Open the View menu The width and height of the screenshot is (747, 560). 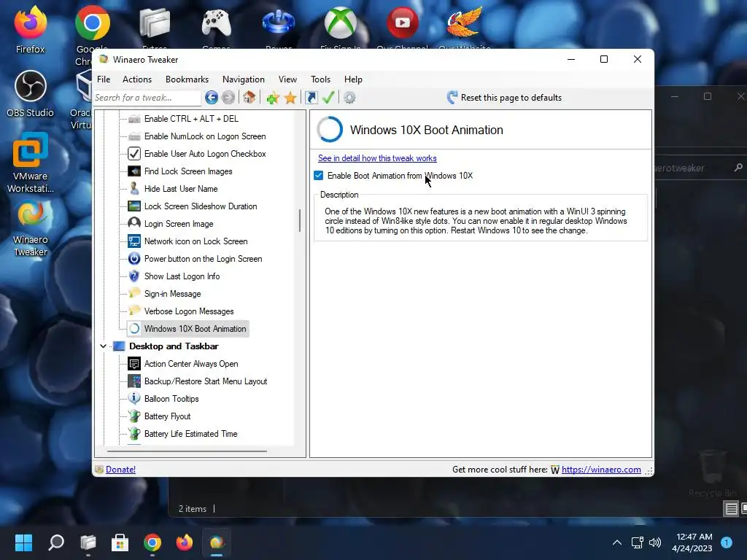[287, 79]
